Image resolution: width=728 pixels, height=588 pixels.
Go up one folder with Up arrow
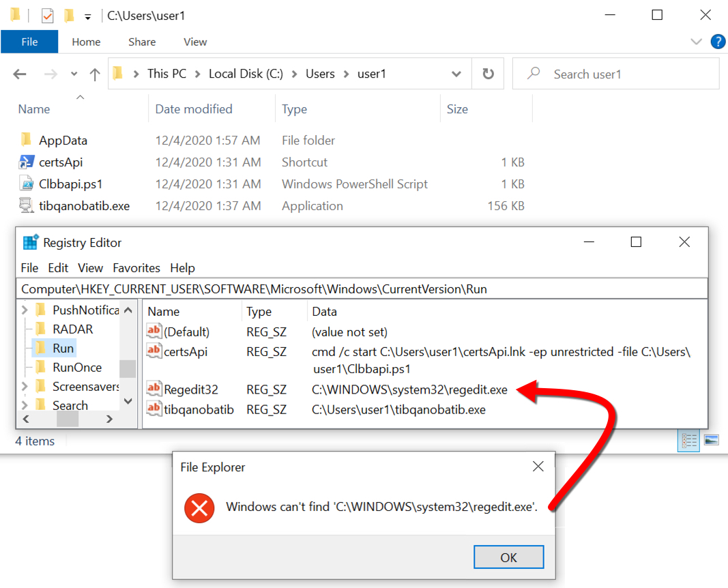coord(95,74)
